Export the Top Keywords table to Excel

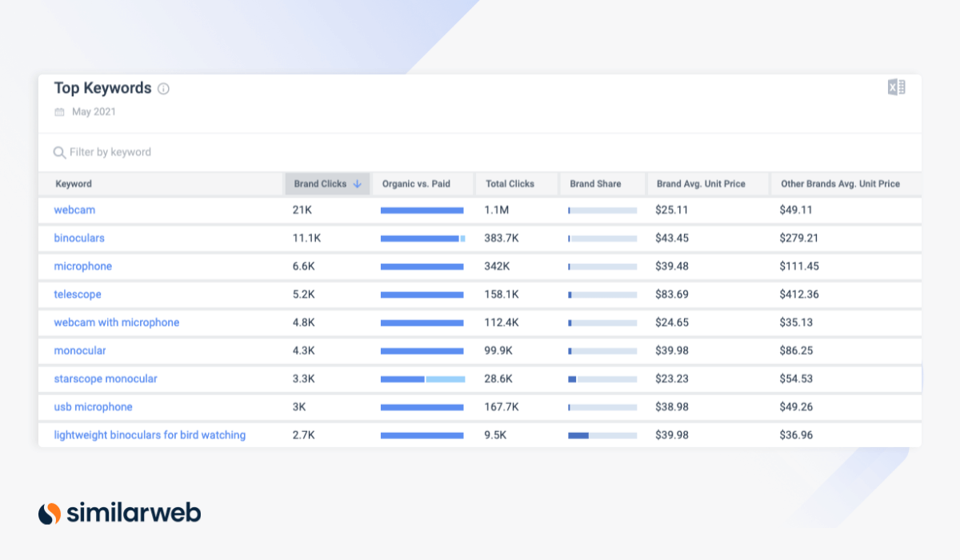coord(898,86)
